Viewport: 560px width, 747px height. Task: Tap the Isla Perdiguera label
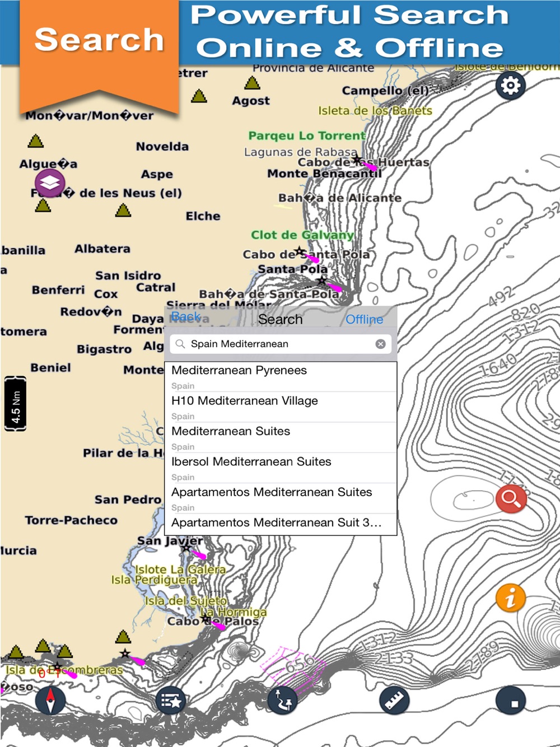[154, 580]
